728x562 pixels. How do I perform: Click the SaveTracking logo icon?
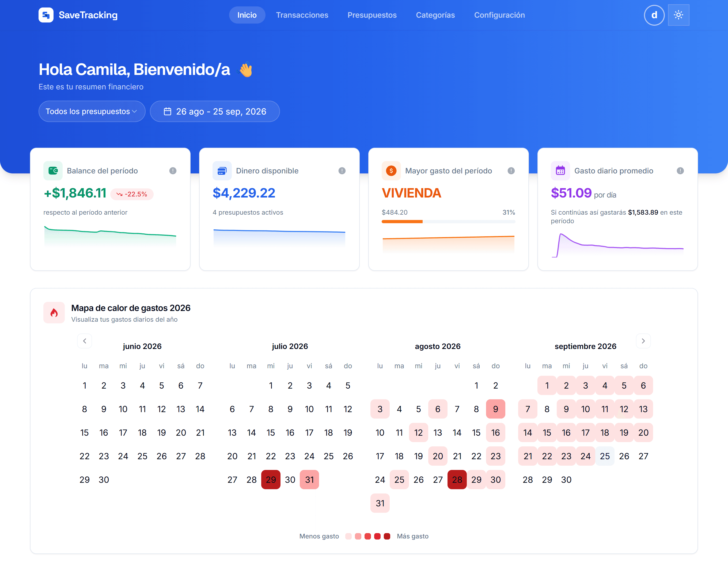coord(46,15)
